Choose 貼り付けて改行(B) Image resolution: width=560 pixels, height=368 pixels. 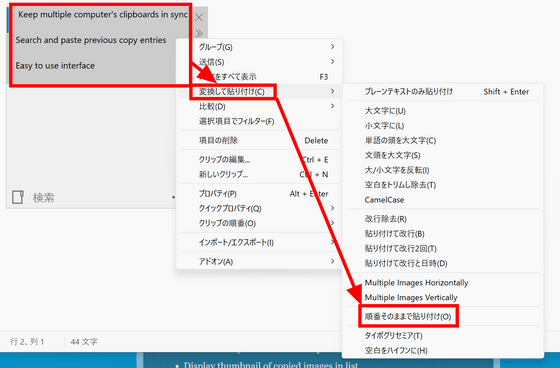[443, 234]
